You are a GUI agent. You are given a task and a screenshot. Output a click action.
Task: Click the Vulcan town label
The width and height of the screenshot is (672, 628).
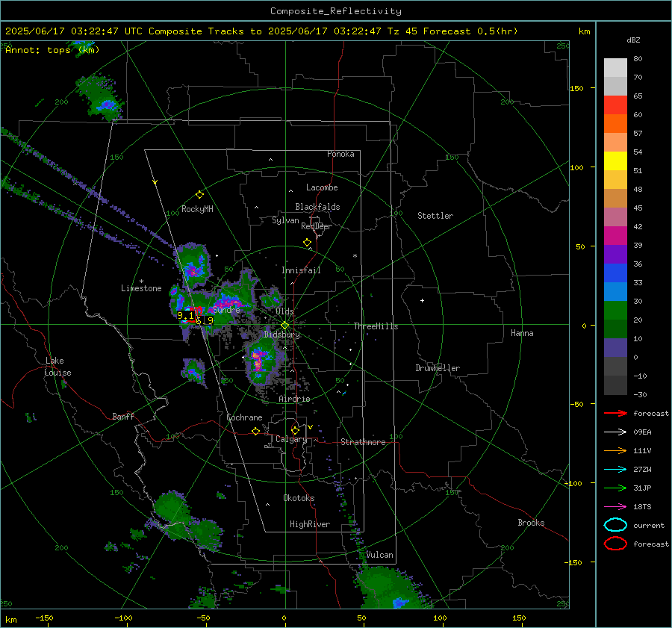(x=379, y=555)
